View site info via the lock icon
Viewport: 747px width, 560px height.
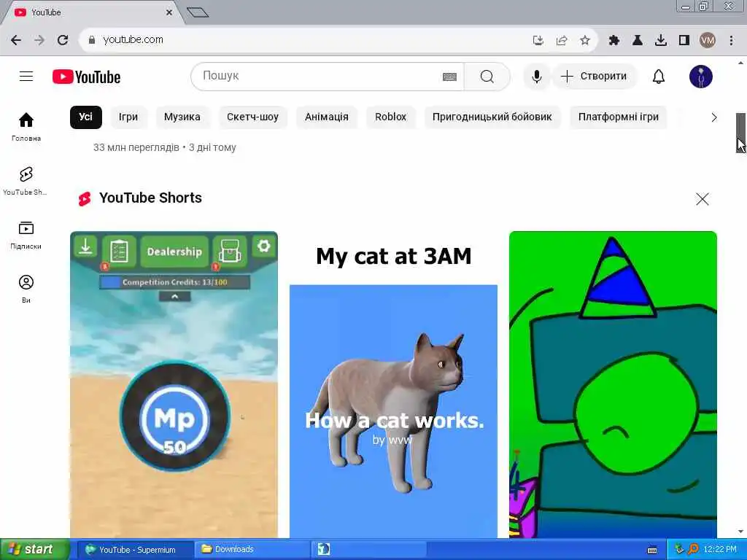(x=92, y=40)
